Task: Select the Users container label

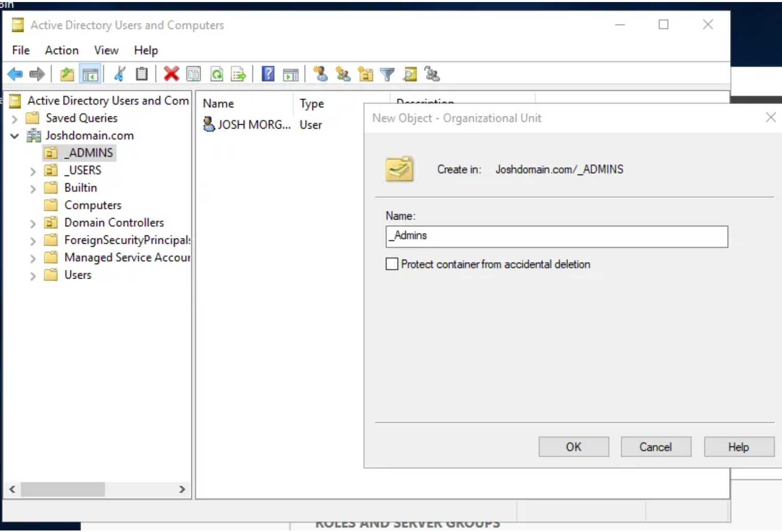Action: (x=78, y=275)
